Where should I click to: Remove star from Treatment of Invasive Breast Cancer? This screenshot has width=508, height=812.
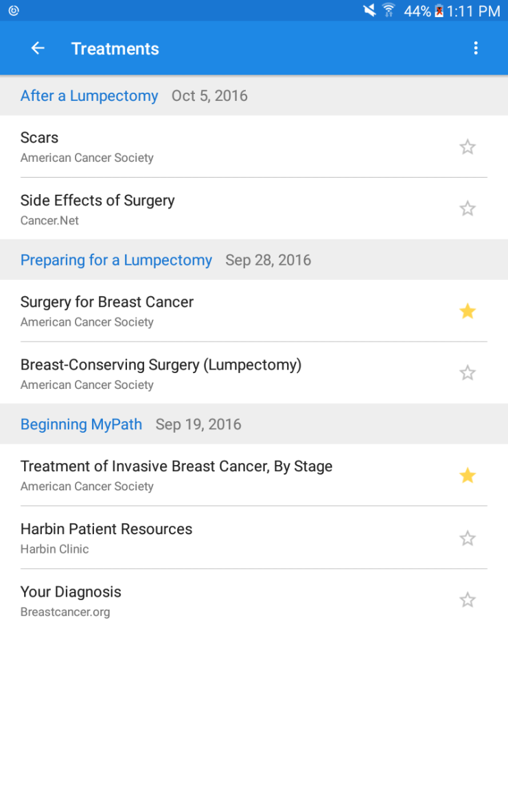pos(467,475)
